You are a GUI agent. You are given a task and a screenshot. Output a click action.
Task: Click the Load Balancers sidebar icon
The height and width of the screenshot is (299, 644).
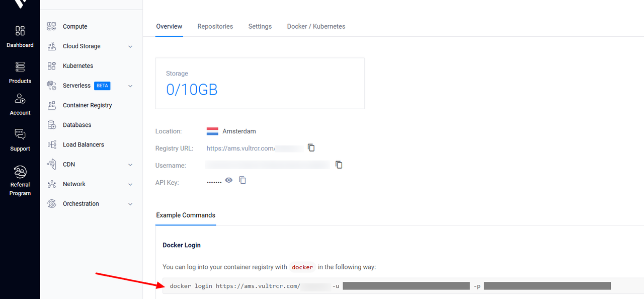point(52,144)
